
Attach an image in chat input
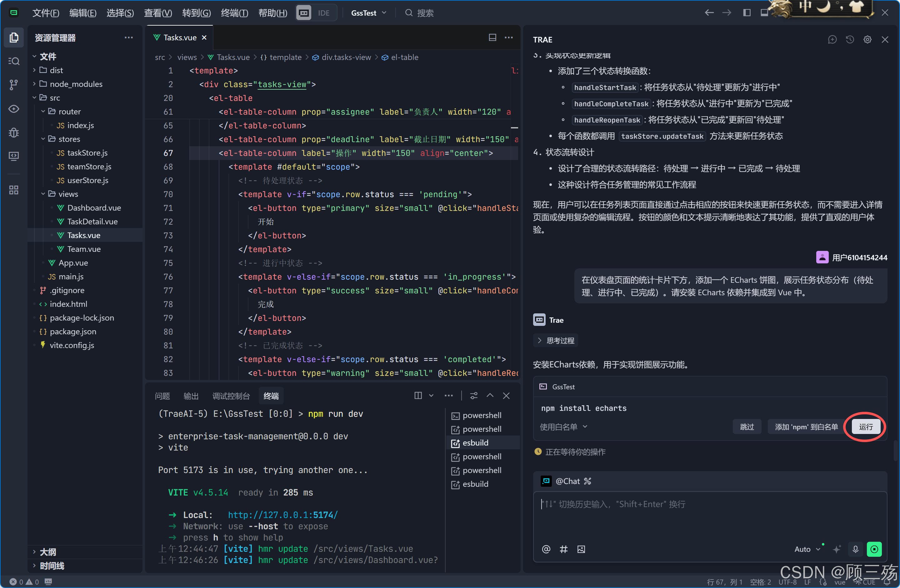pyautogui.click(x=581, y=549)
